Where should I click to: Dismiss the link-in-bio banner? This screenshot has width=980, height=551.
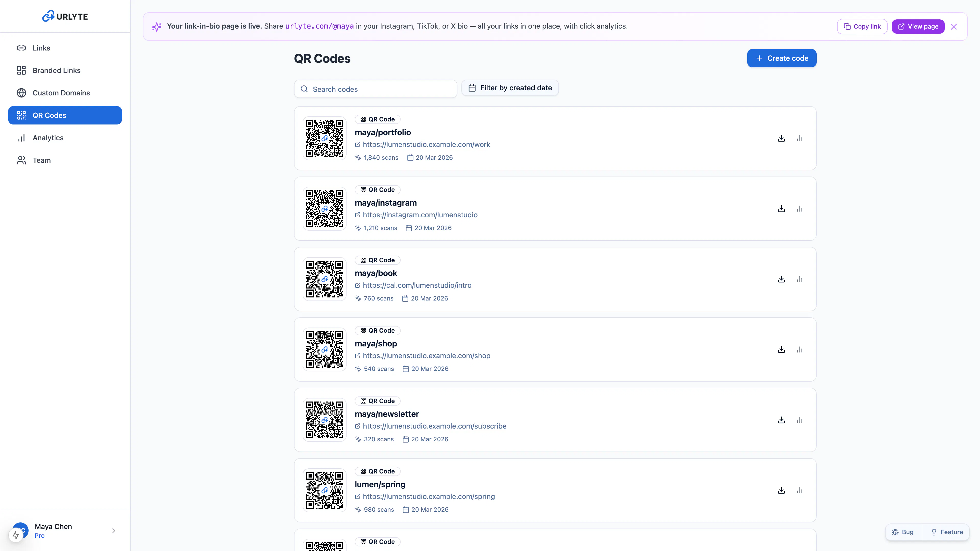point(954,27)
